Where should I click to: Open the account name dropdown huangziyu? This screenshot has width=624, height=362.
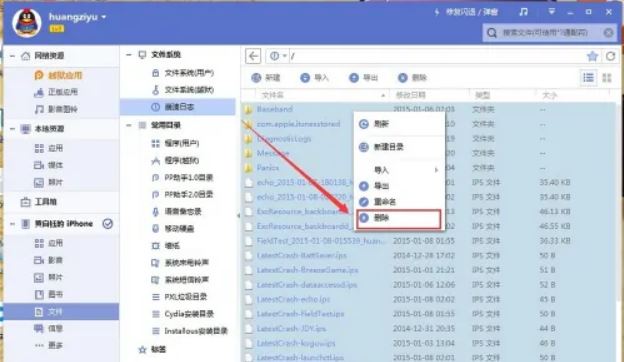click(x=78, y=17)
